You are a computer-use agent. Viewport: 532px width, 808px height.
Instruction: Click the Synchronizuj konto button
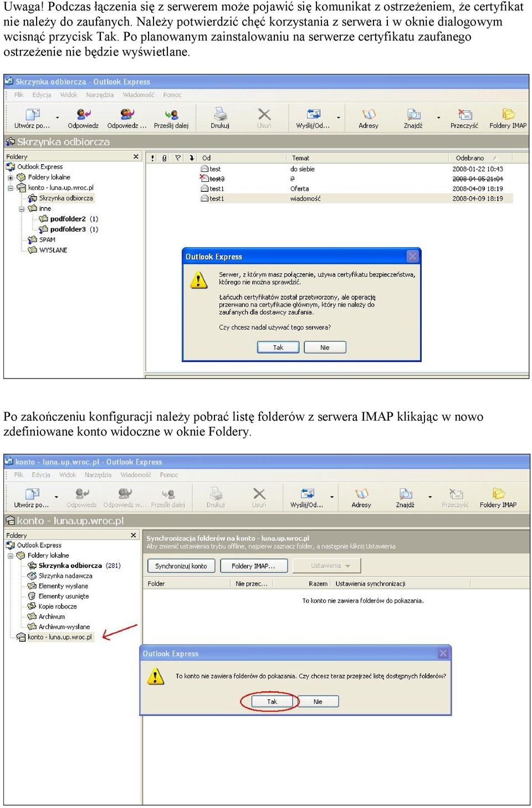pyautogui.click(x=181, y=566)
